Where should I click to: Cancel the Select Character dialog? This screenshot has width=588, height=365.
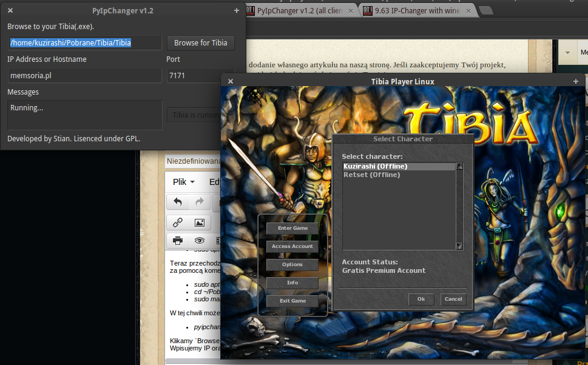click(453, 299)
